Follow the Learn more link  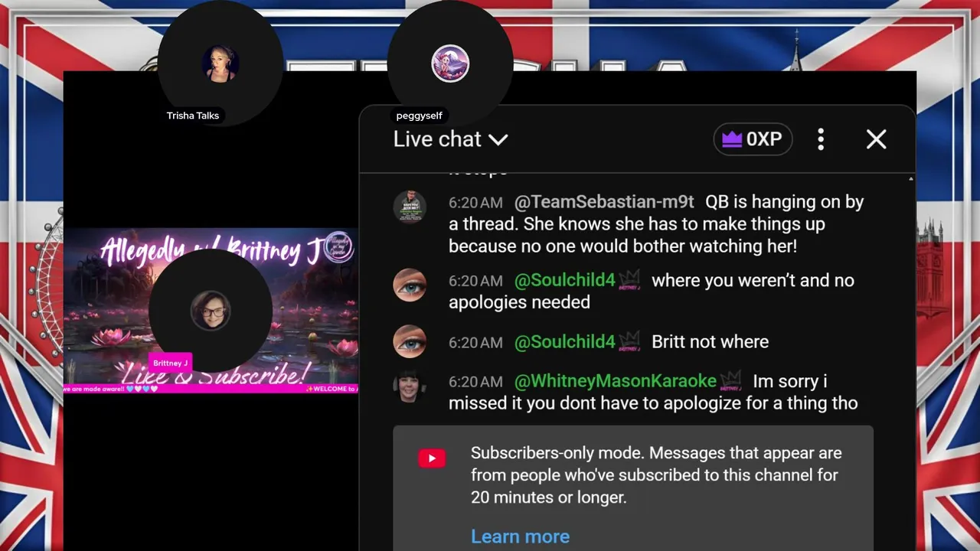pyautogui.click(x=520, y=536)
